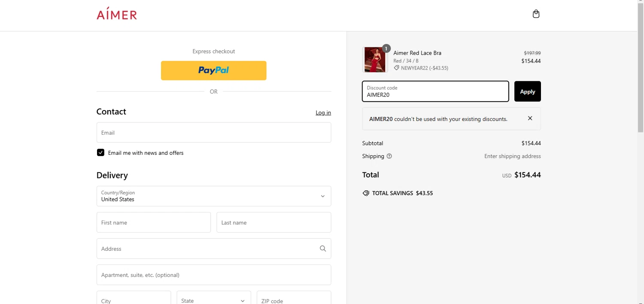This screenshot has height=304, width=644.
Task: Dismiss the AIMER20 discount error message
Action: (530, 118)
